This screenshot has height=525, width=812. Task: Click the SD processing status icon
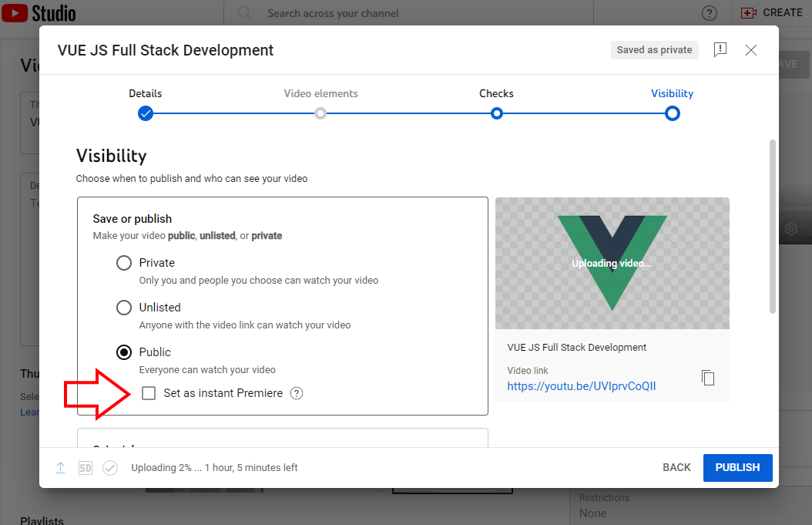(x=86, y=468)
